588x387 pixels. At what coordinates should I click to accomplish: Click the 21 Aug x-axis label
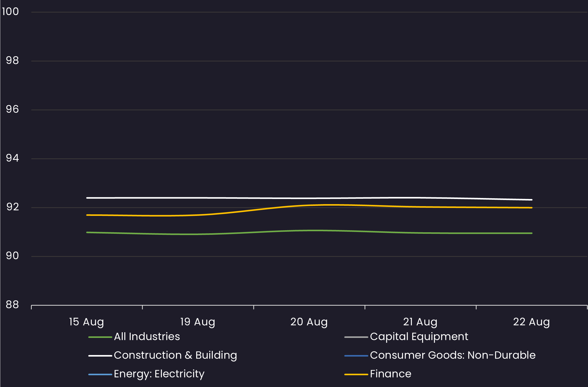click(x=420, y=322)
